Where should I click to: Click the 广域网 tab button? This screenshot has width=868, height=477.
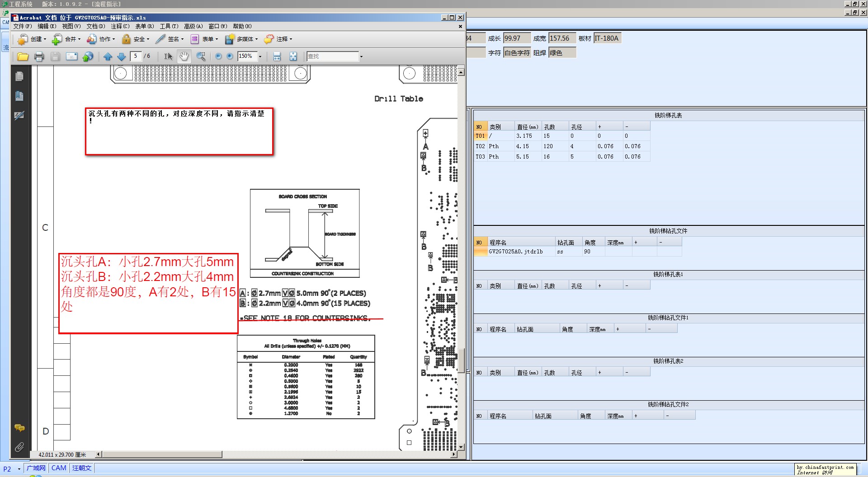tap(36, 468)
